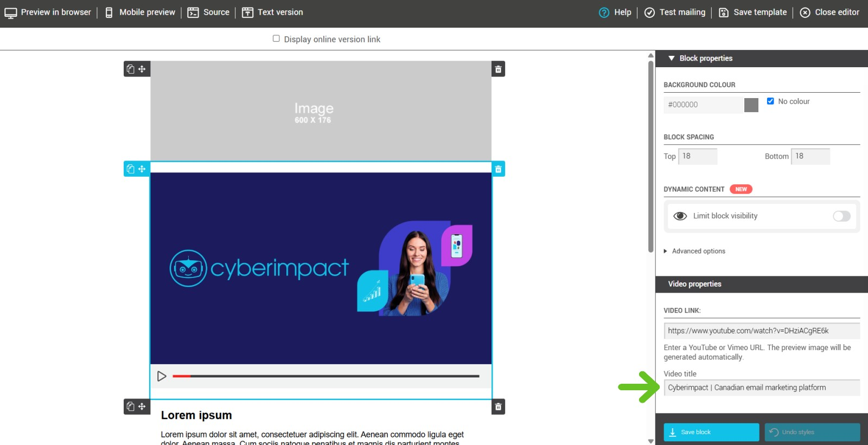Duplicate the top image block
This screenshot has height=445, width=868.
click(x=131, y=69)
